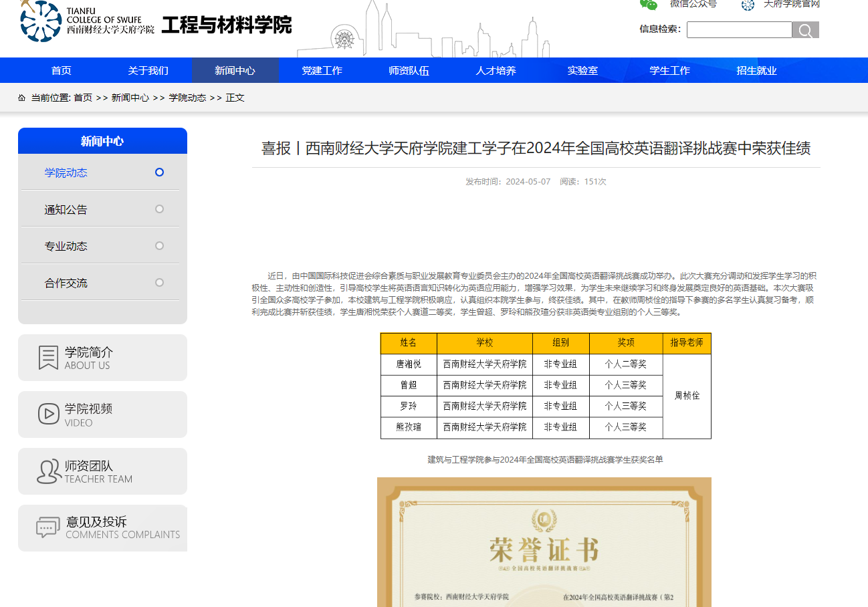Click the home icon in breadcrumb
Viewport: 868px width, 607px height.
(x=22, y=98)
